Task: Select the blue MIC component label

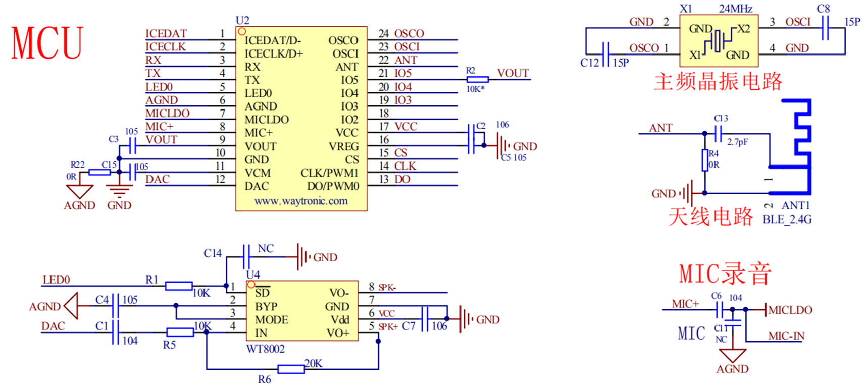Action: [x=691, y=334]
